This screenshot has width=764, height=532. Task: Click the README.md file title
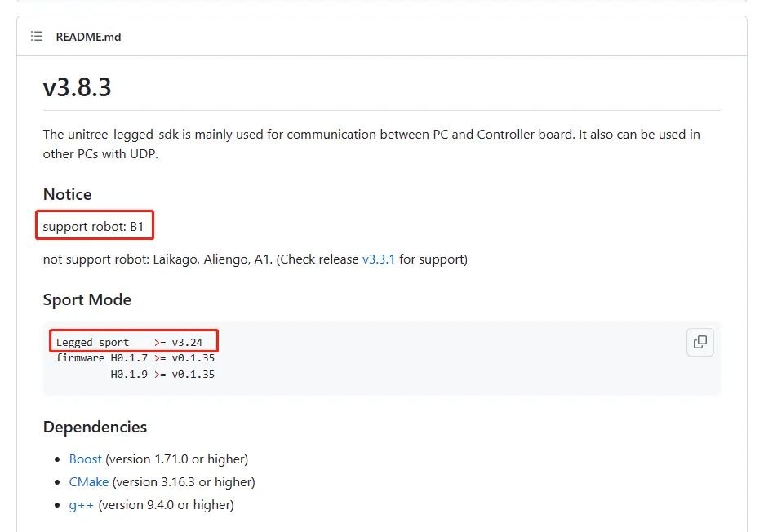tap(88, 37)
